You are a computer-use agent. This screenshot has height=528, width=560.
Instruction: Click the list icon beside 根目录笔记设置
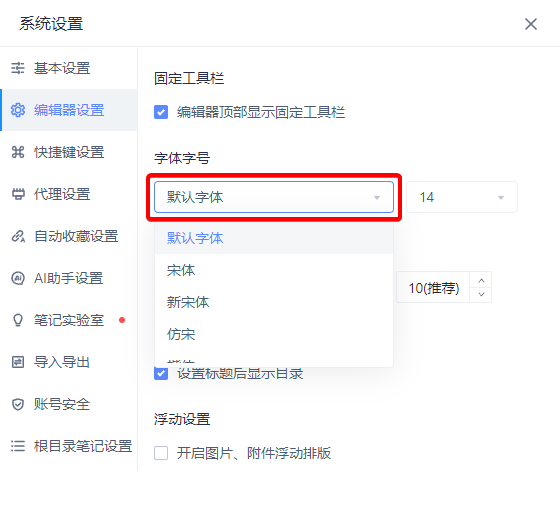coord(18,446)
